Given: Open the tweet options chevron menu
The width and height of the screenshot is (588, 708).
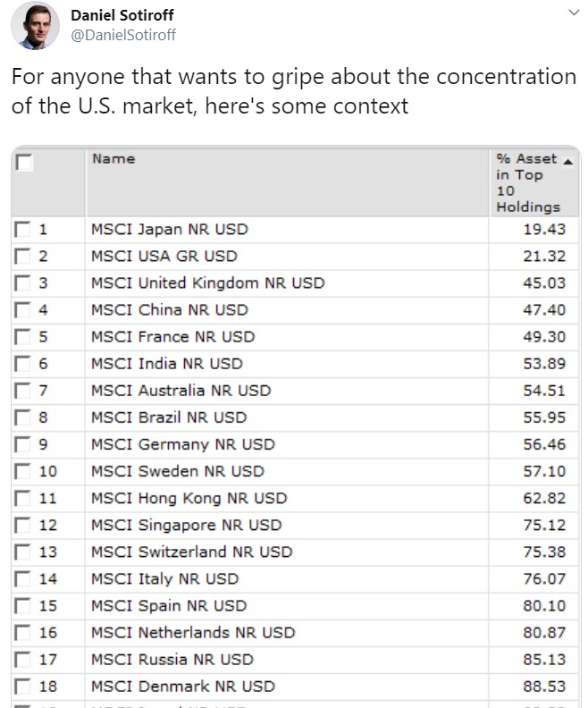Looking at the screenshot, I should (x=574, y=13).
